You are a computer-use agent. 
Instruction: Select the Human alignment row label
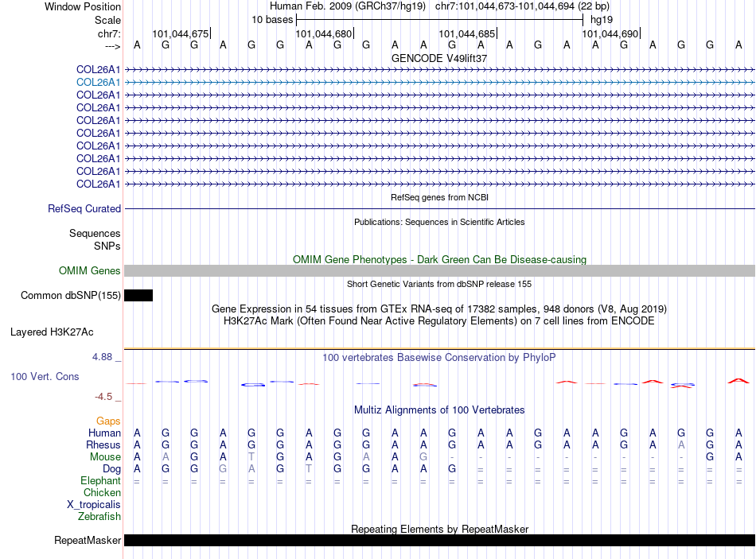[x=104, y=433]
